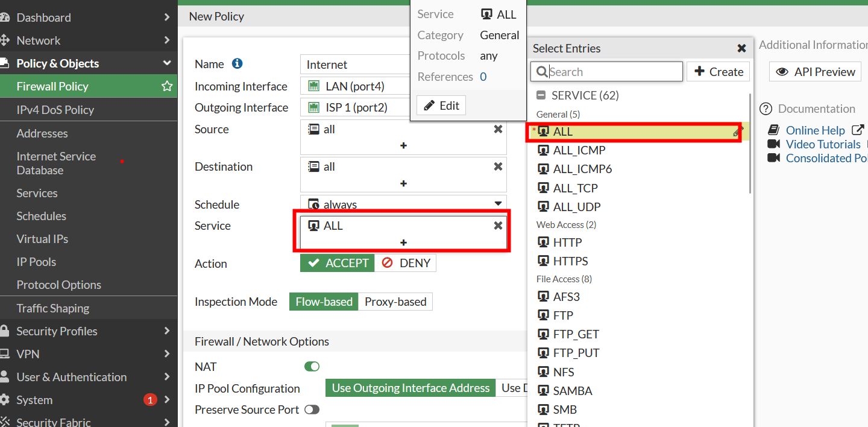The width and height of the screenshot is (868, 427).
Task: Open Virtual IPs in the sidebar
Action: (42, 239)
